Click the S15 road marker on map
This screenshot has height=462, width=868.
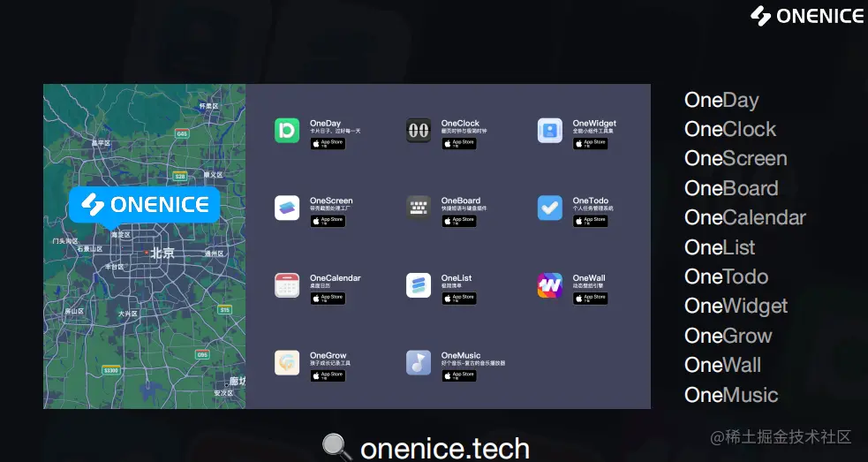(224, 310)
